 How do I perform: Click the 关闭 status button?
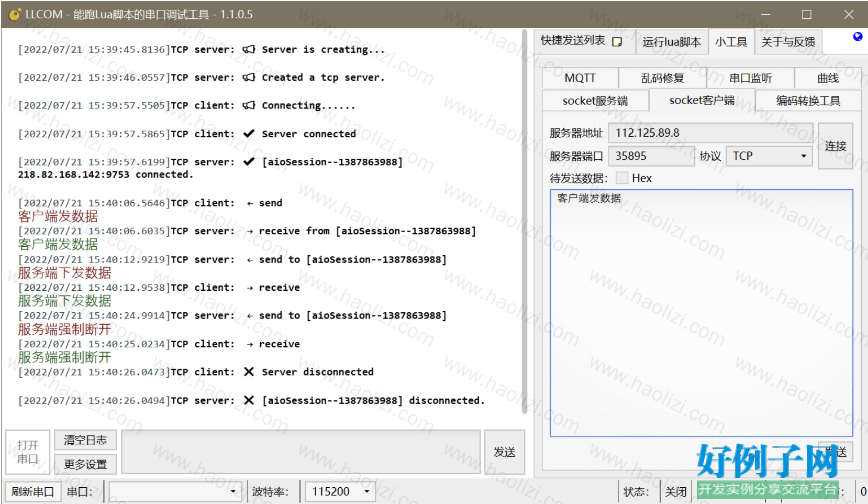coord(675,491)
